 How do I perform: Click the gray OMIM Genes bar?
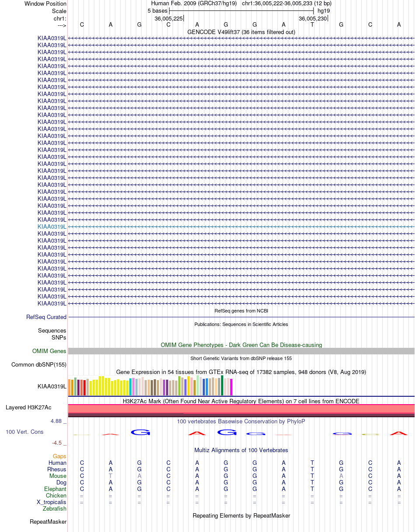tap(241, 351)
